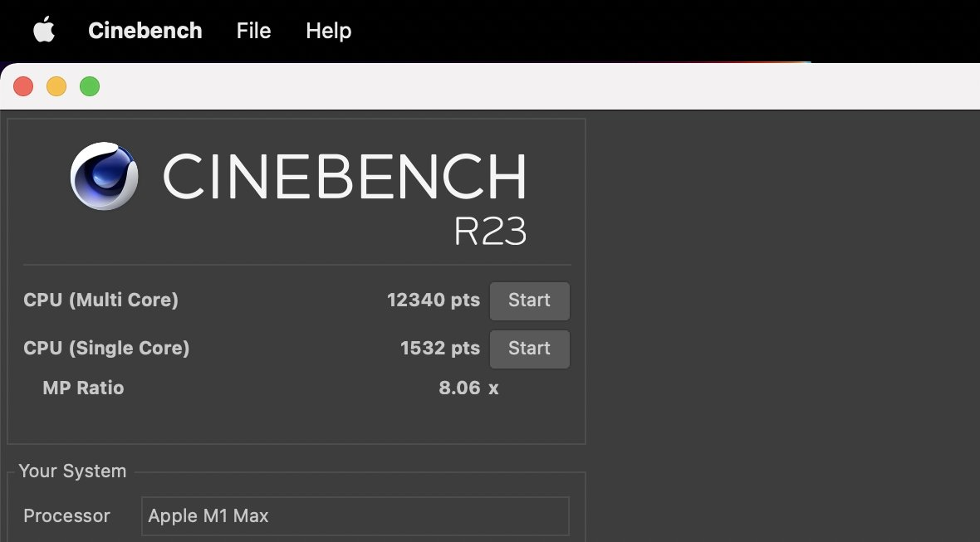Click the Your System section heading
Viewport: 980px width, 542px height.
point(71,471)
